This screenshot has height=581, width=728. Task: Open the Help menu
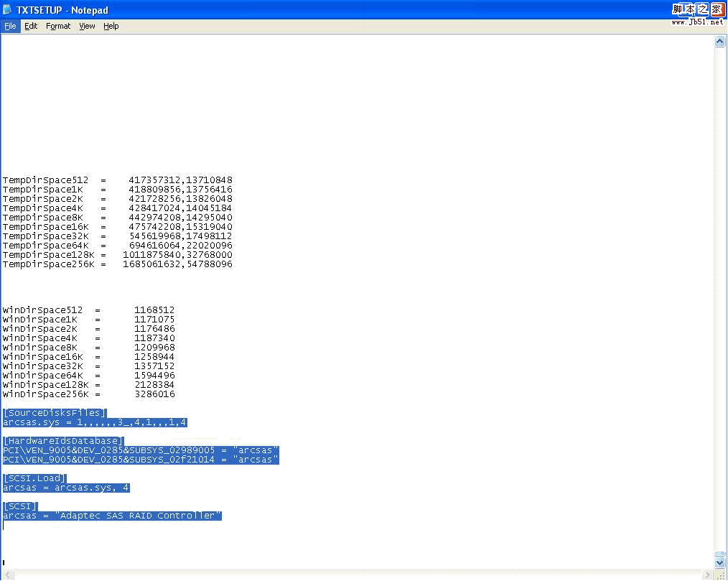tap(111, 26)
